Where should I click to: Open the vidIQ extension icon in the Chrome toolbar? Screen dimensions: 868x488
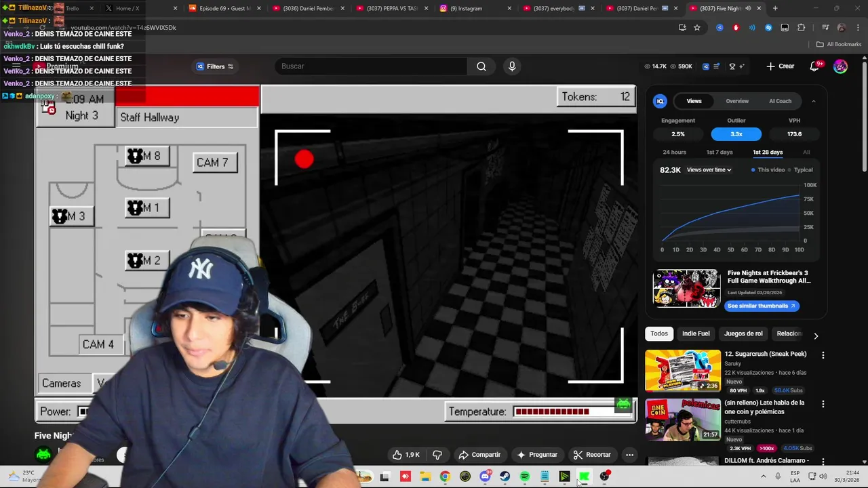pos(719,28)
